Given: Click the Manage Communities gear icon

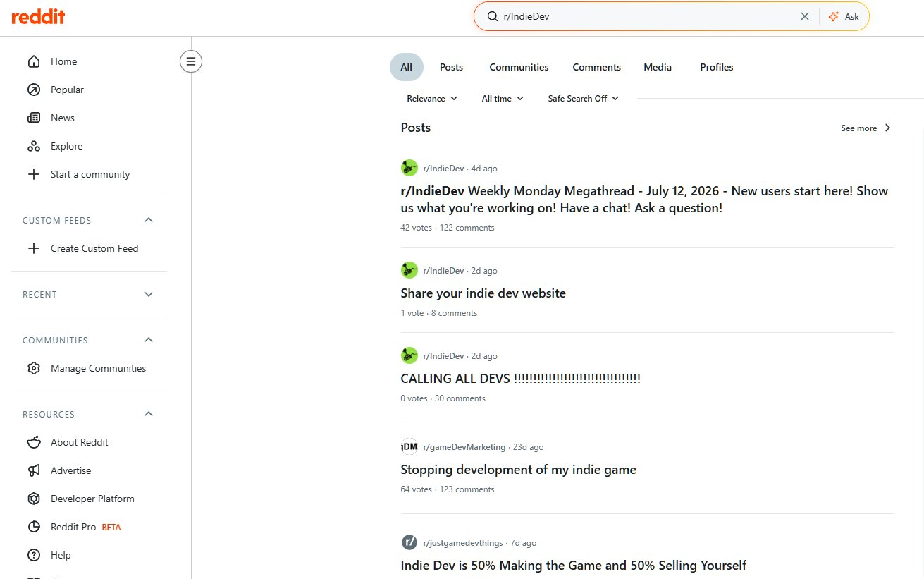Looking at the screenshot, I should pyautogui.click(x=34, y=368).
